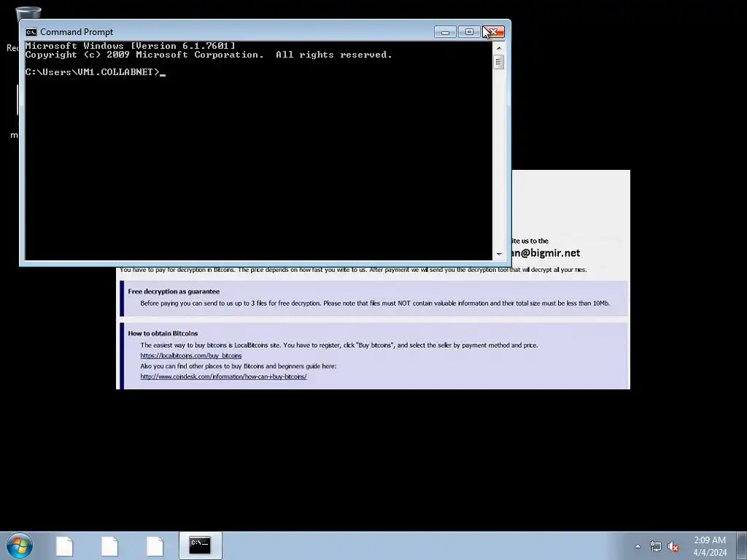747x560 pixels.
Task: Open the coindesk.com how-can-i-buy-bitcoins link
Action: 223,377
